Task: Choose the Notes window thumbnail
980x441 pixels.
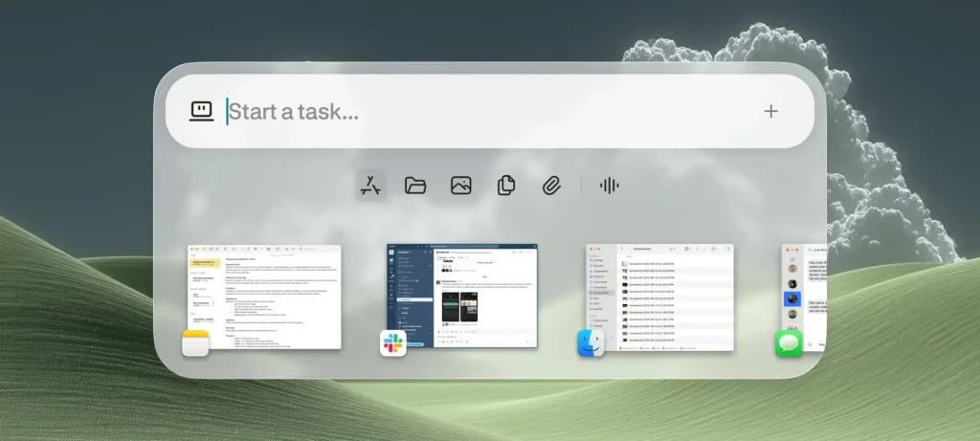Action: coord(265,296)
